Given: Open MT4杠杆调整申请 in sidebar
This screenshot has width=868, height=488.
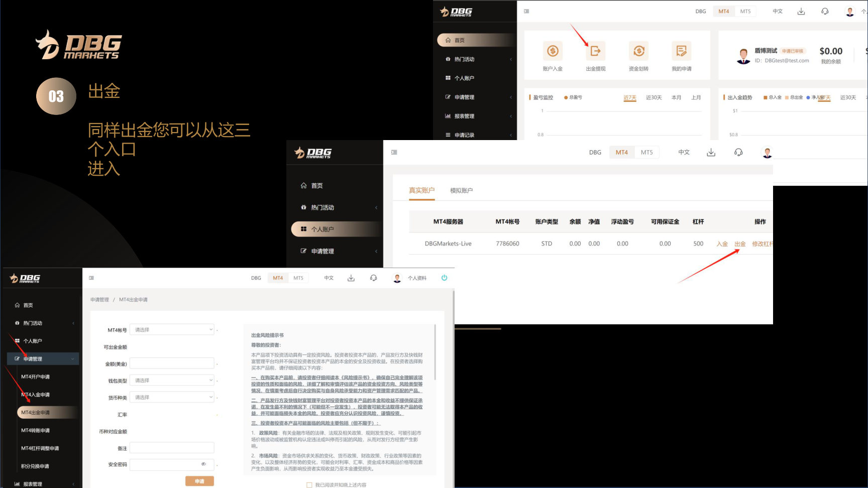Looking at the screenshot, I should [40, 448].
